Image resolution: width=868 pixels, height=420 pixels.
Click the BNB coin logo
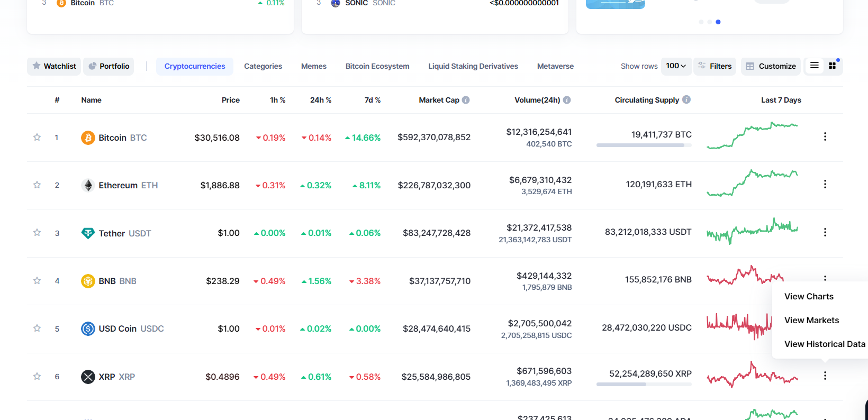[x=88, y=281]
